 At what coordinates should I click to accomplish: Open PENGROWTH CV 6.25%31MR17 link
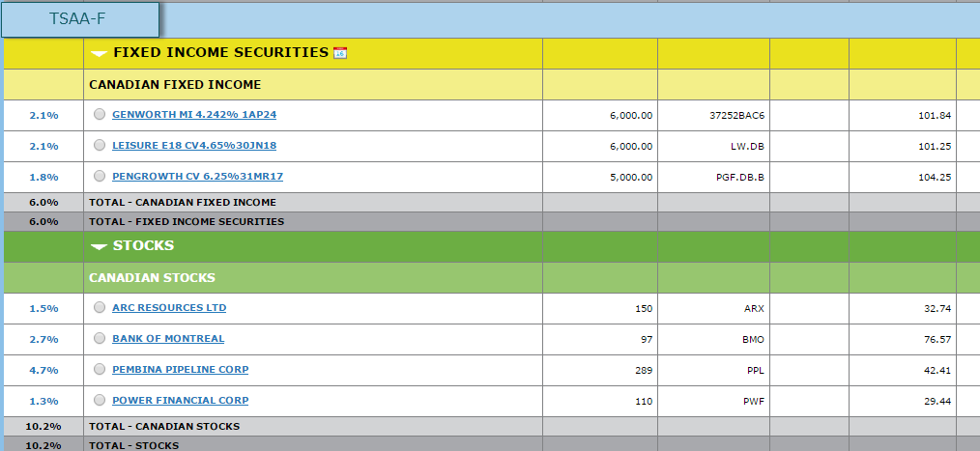tap(197, 176)
